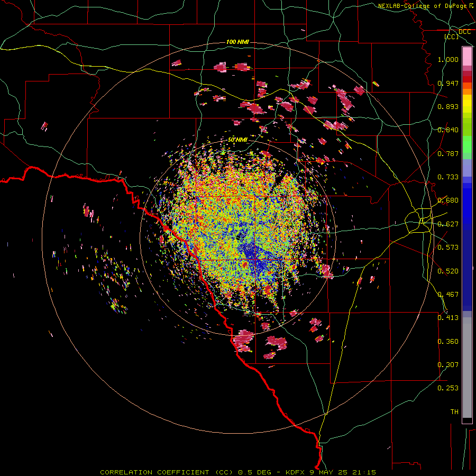The width and height of the screenshot is (476, 476).
Task: Click the 0.680 scale value
Action: pos(448,200)
